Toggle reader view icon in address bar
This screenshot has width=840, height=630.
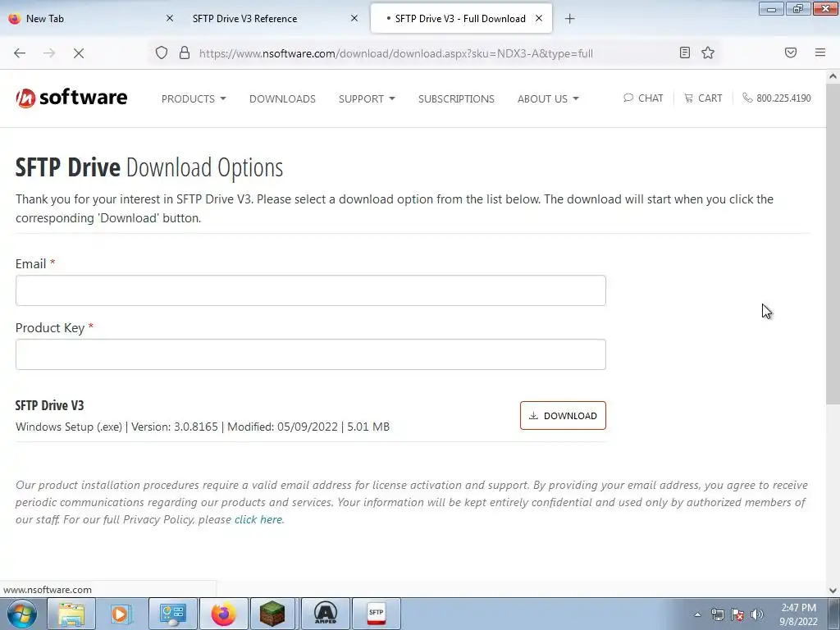coord(685,52)
